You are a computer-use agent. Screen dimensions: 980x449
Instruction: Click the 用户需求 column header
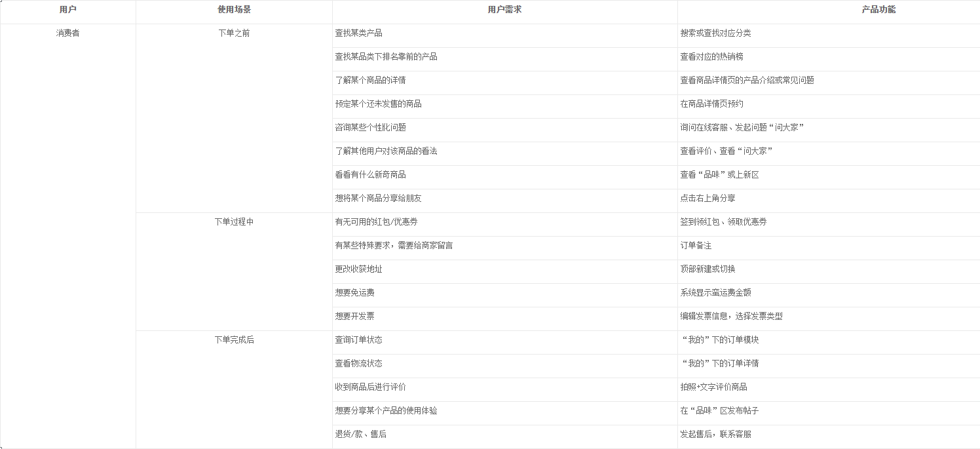pos(504,11)
